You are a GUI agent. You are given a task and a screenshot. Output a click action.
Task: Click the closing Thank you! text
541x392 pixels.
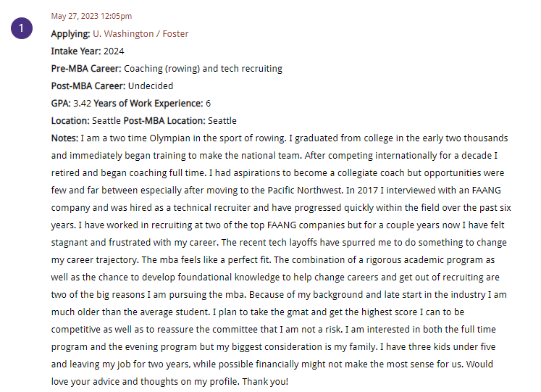coord(265,382)
